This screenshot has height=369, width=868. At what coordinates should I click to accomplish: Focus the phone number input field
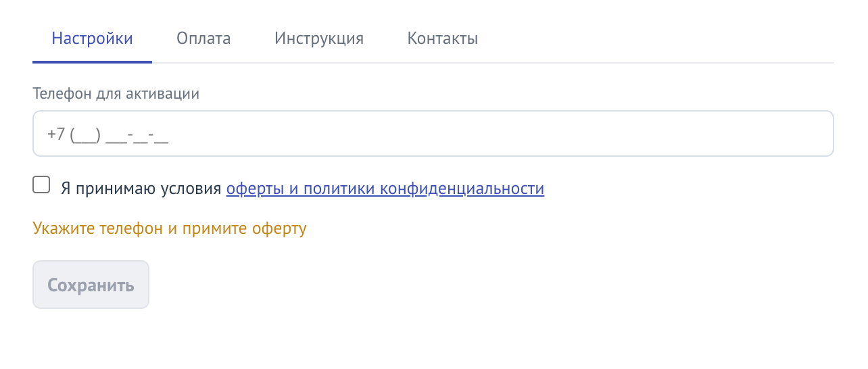click(433, 134)
